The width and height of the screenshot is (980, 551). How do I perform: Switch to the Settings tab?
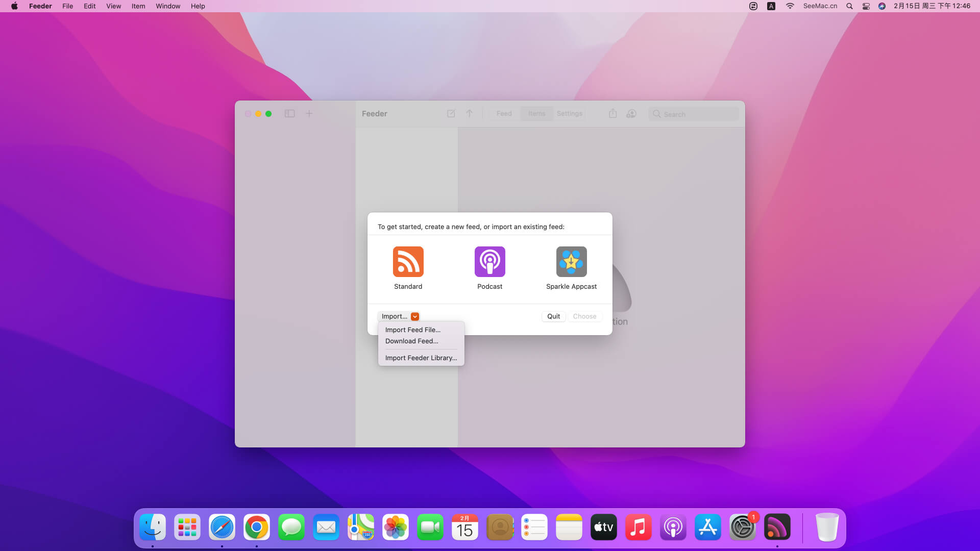569,114
